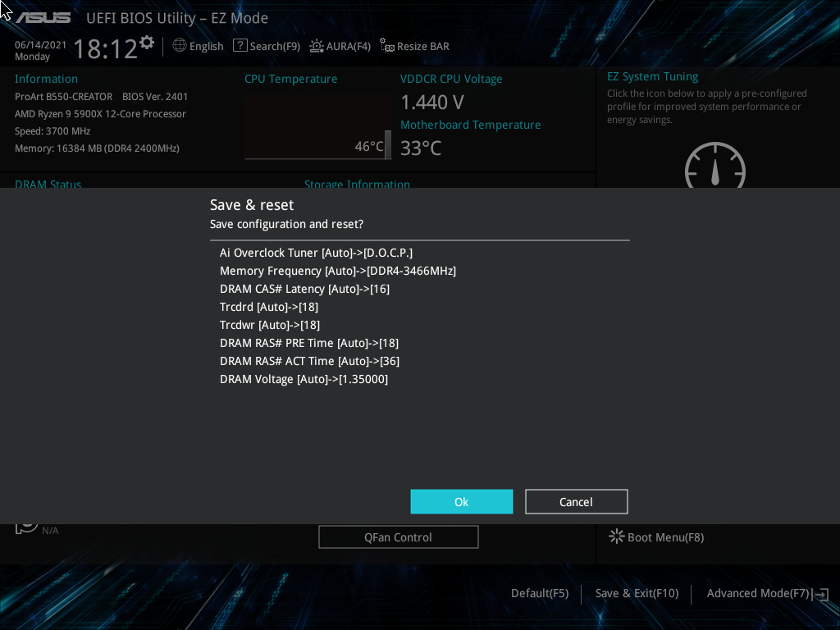Click Memory: 16384 MB info line
Image resolution: width=840 pixels, height=630 pixels.
pos(97,148)
